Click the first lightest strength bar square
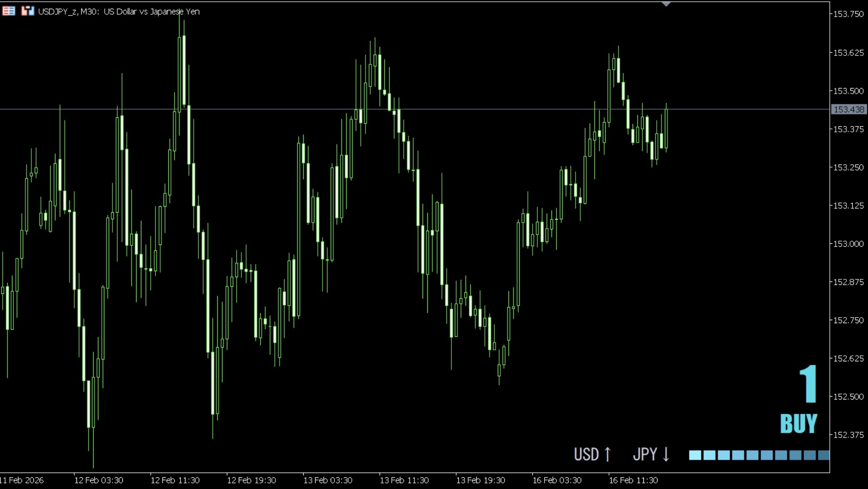This screenshot has width=868, height=489. (x=694, y=455)
